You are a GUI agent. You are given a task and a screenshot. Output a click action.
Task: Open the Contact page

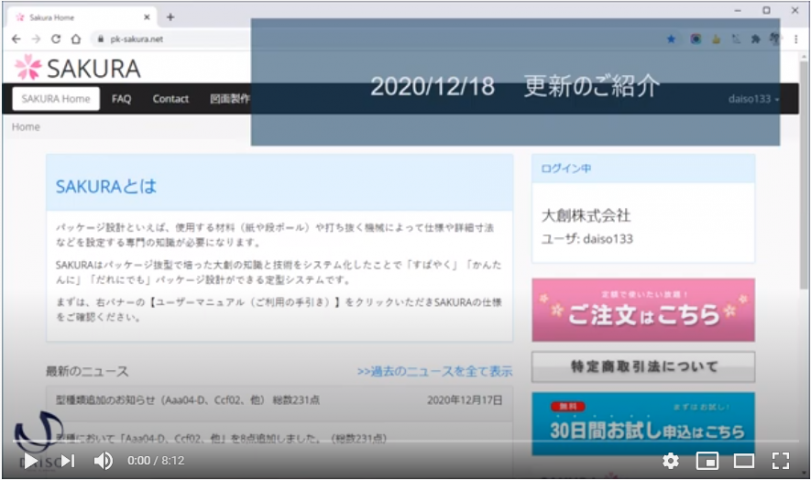pyautogui.click(x=171, y=99)
